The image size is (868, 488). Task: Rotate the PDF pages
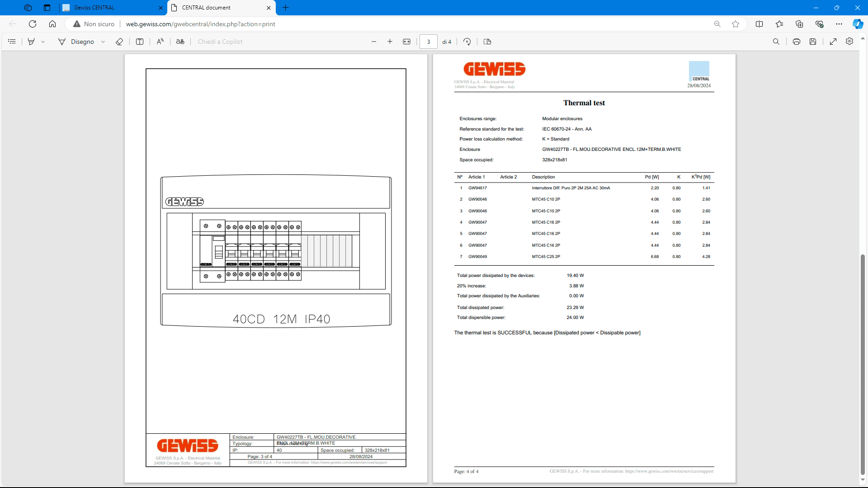tap(467, 42)
